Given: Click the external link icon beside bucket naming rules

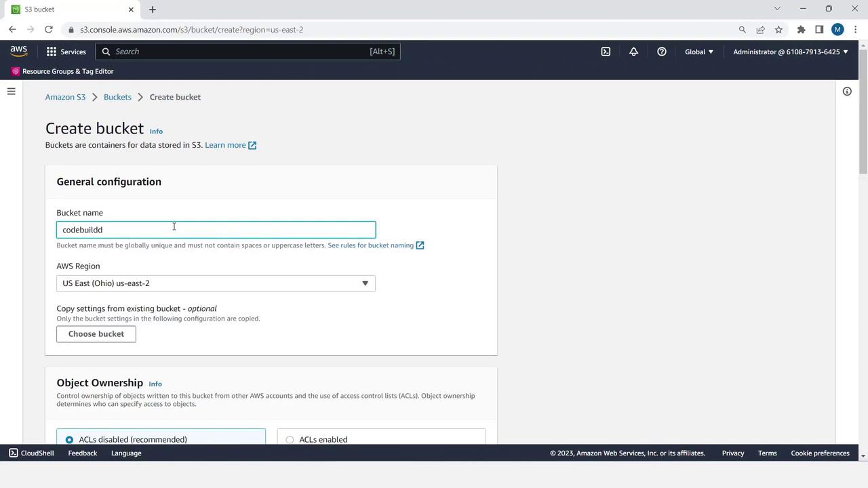Looking at the screenshot, I should click(x=420, y=245).
